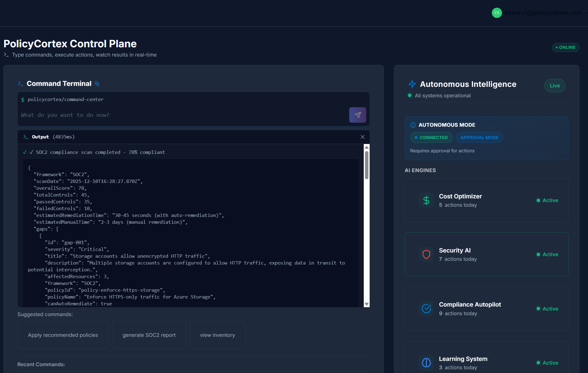Select the Cost Optimizer engine card

[x=487, y=200]
